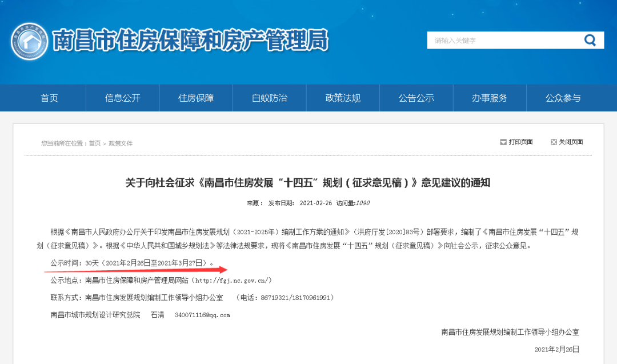Click the email 340071116@qq.com
617x364 pixels.
click(203, 315)
